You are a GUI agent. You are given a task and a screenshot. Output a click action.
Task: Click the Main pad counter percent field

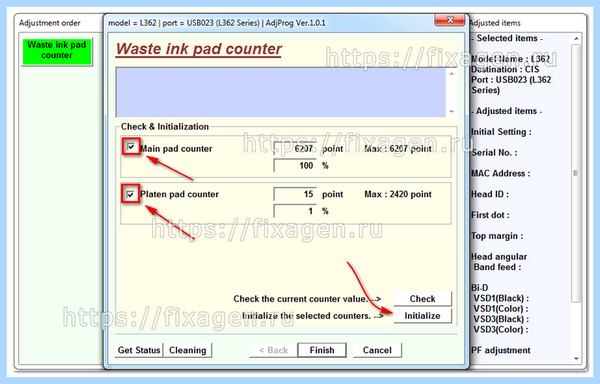[x=295, y=166]
